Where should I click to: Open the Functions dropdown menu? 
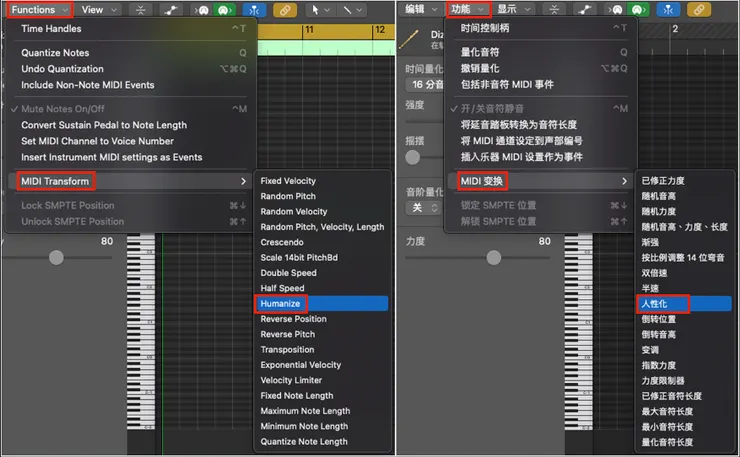pos(40,9)
